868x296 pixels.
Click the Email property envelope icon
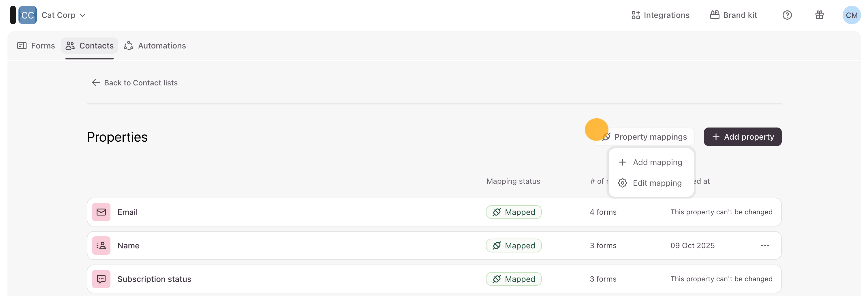point(101,212)
